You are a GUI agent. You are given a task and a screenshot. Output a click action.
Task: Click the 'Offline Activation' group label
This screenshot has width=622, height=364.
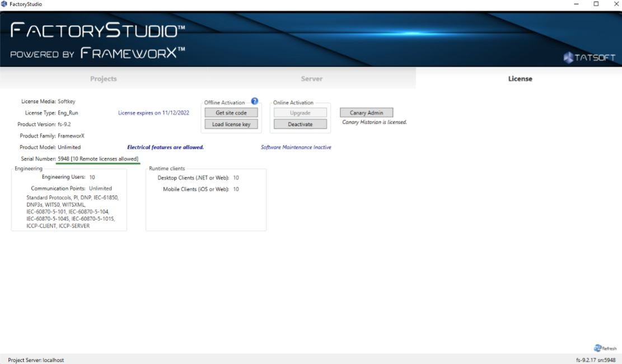tap(225, 102)
